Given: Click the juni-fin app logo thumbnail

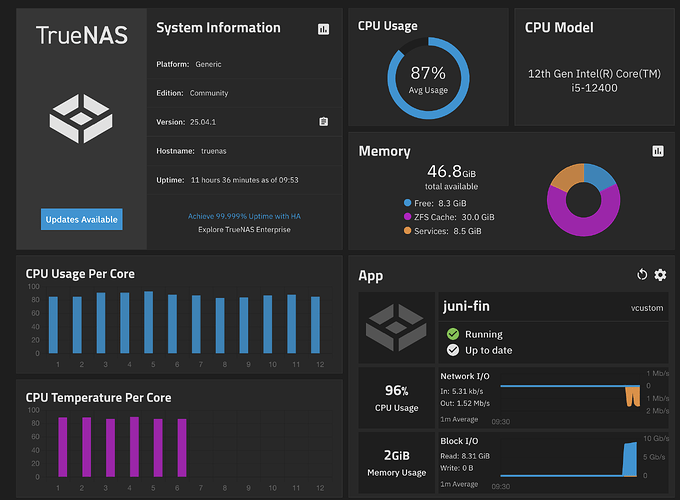Looking at the screenshot, I should tap(395, 328).
